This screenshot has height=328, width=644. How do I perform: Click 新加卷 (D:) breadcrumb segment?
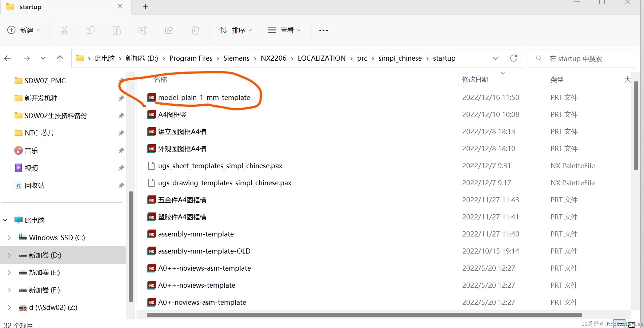[142, 58]
